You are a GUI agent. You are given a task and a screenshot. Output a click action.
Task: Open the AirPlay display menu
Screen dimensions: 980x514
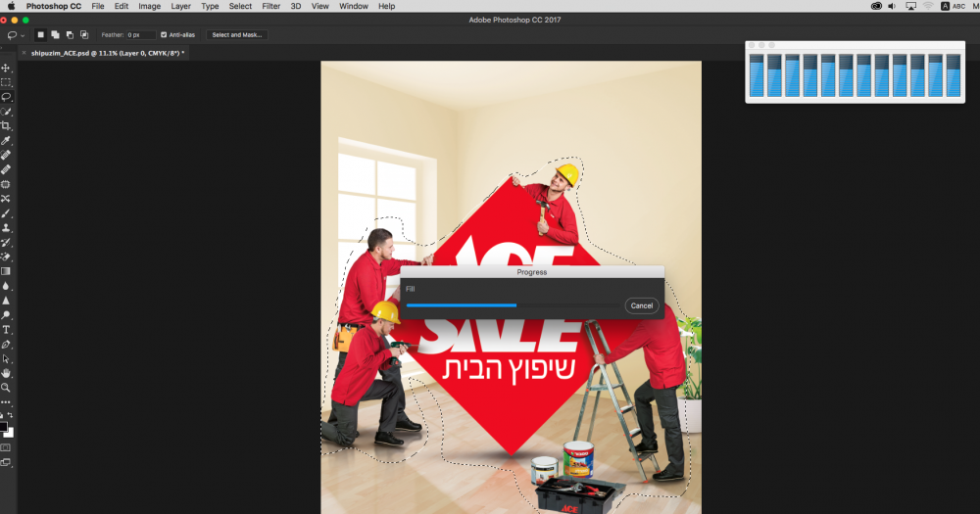click(910, 6)
